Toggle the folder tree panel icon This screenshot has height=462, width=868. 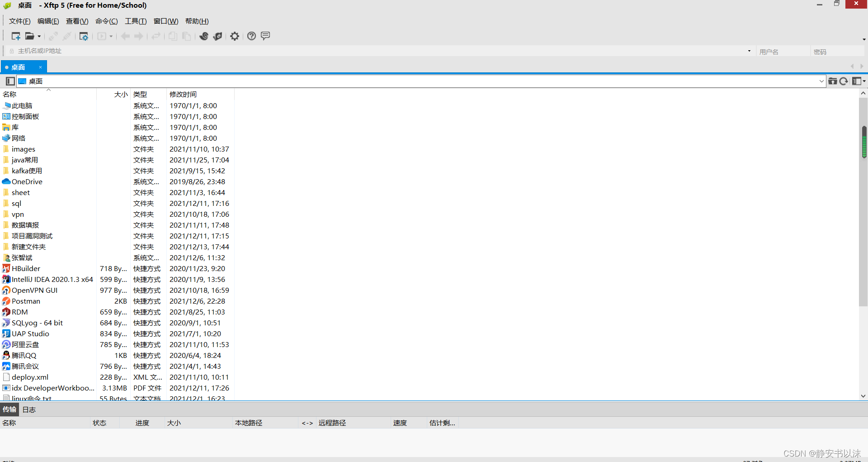(x=10, y=81)
